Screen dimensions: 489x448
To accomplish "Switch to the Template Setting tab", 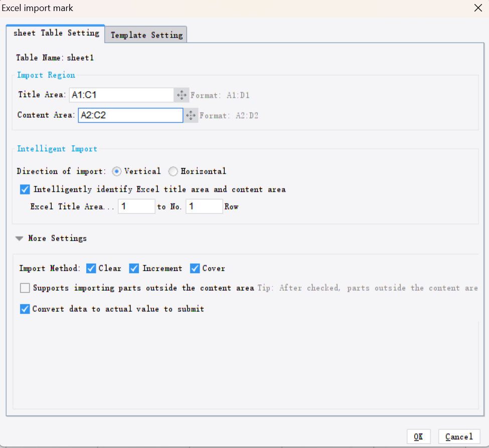I will click(x=145, y=35).
